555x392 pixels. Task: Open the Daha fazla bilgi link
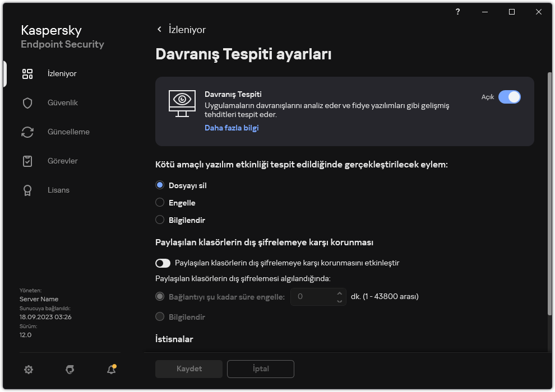(x=232, y=128)
